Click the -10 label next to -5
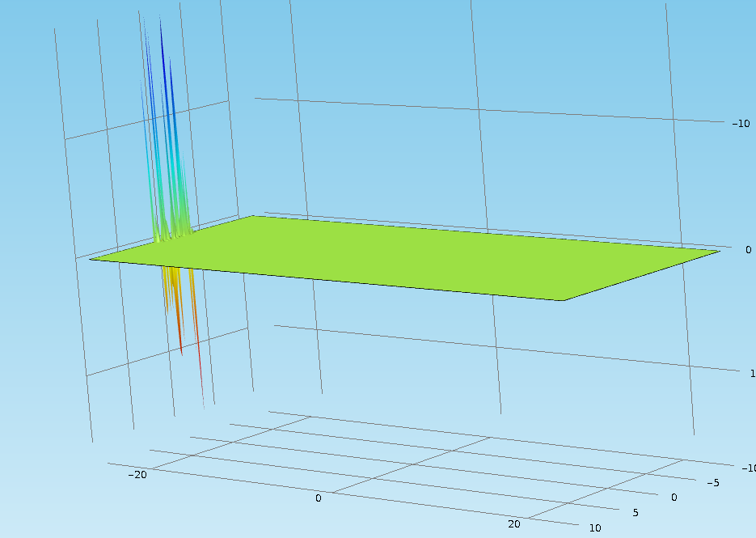The image size is (756, 538). point(749,468)
